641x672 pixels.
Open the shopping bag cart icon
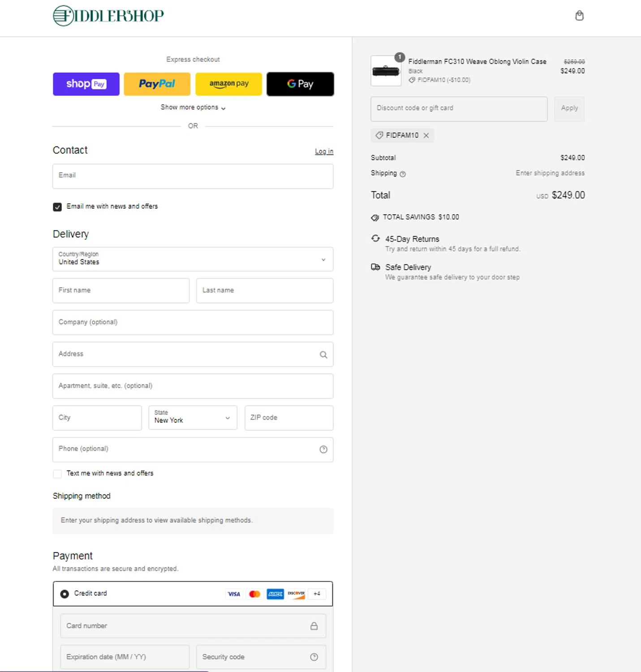(x=579, y=16)
